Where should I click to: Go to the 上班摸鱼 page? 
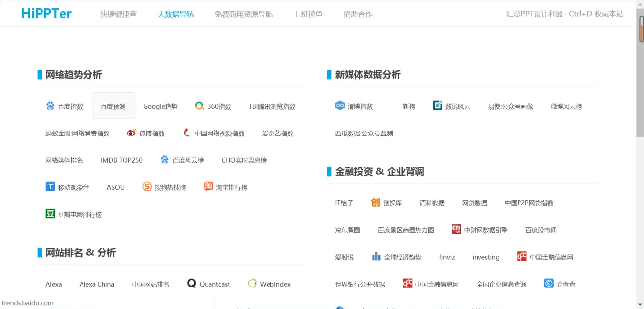click(308, 14)
